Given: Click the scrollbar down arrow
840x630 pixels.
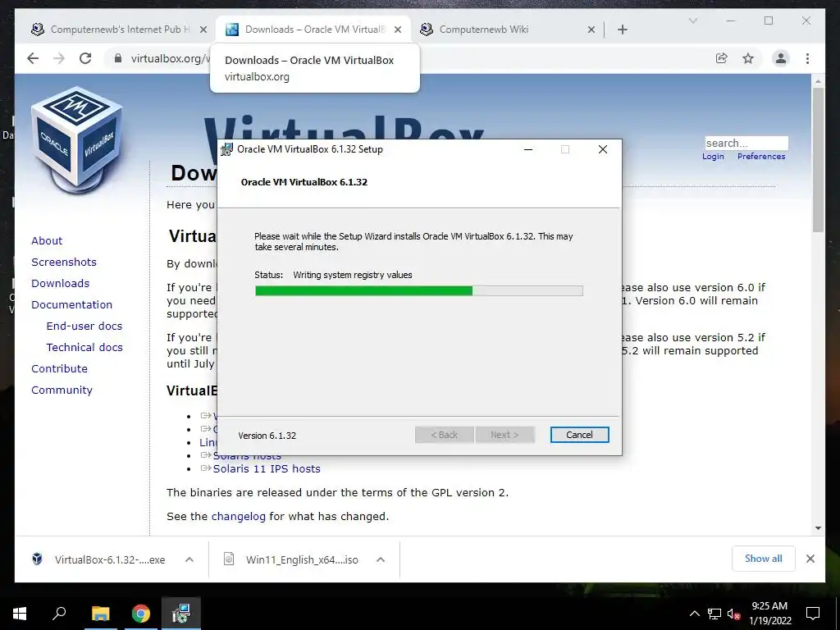Looking at the screenshot, I should point(818,528).
